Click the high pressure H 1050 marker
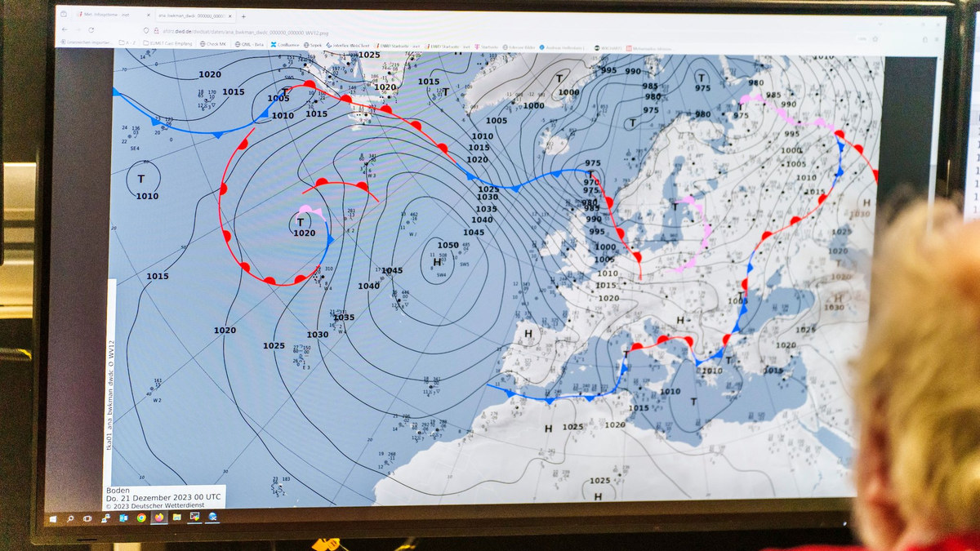This screenshot has width=980, height=551. tap(437, 261)
